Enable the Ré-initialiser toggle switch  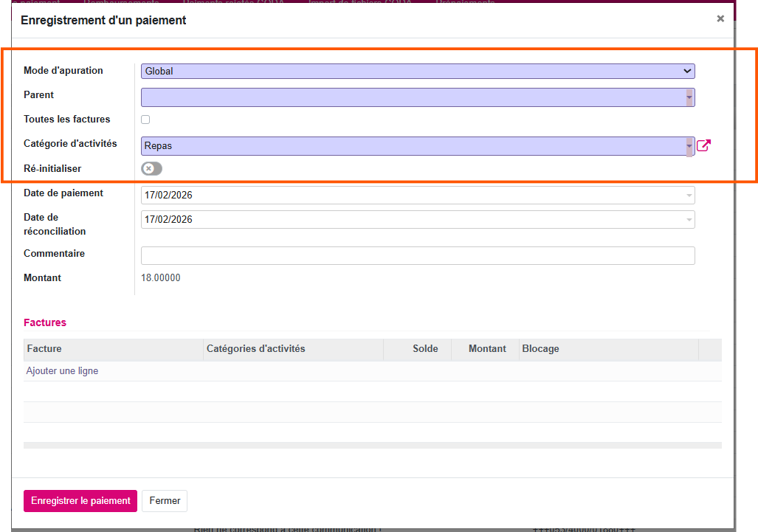pyautogui.click(x=151, y=169)
